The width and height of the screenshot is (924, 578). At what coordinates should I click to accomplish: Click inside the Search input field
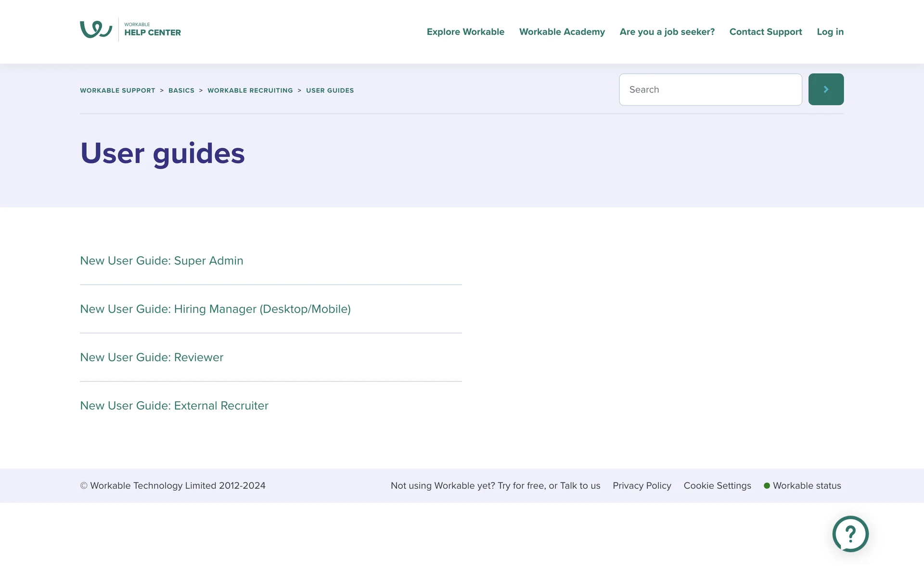pyautogui.click(x=710, y=90)
